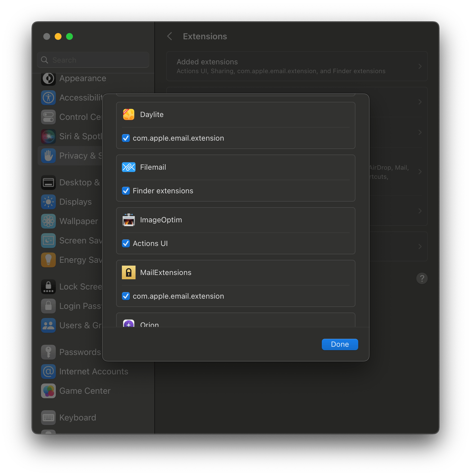Viewport: 471px width, 476px height.
Task: Click the Daylite app icon
Action: (x=129, y=114)
